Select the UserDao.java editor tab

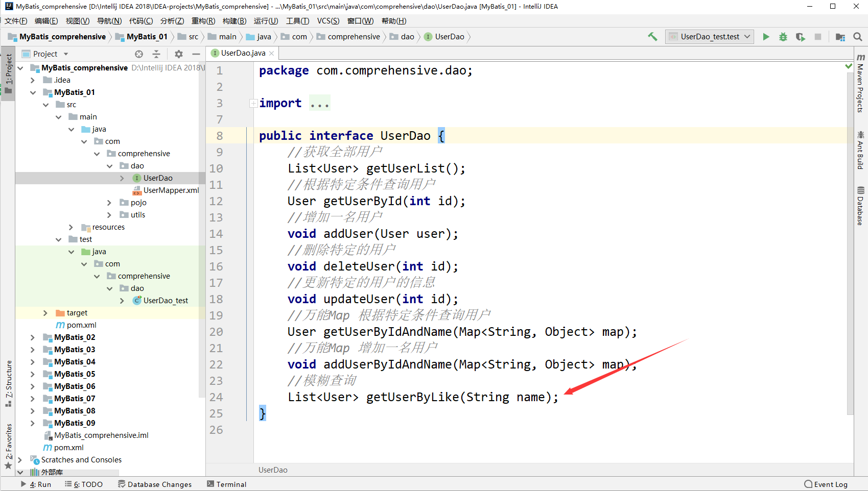243,53
